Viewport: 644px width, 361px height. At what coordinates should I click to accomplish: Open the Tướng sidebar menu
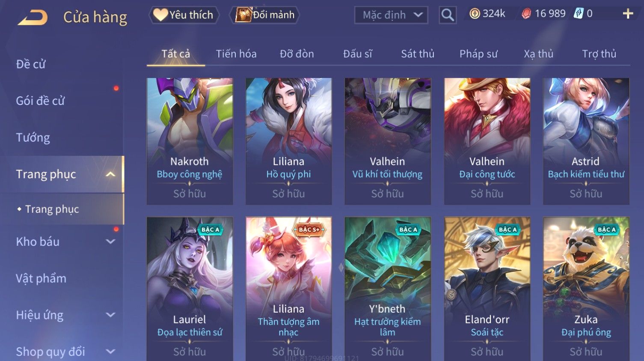[33, 137]
